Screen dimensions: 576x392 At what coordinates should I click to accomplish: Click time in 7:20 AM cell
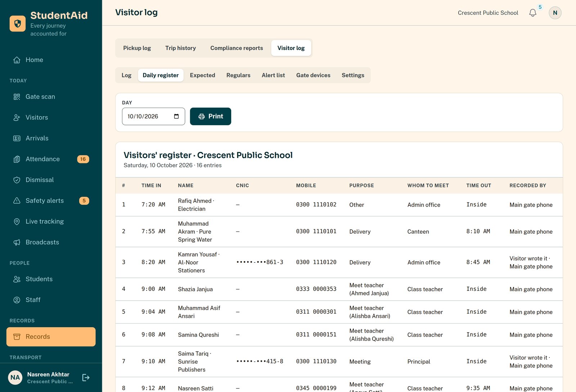click(x=153, y=204)
